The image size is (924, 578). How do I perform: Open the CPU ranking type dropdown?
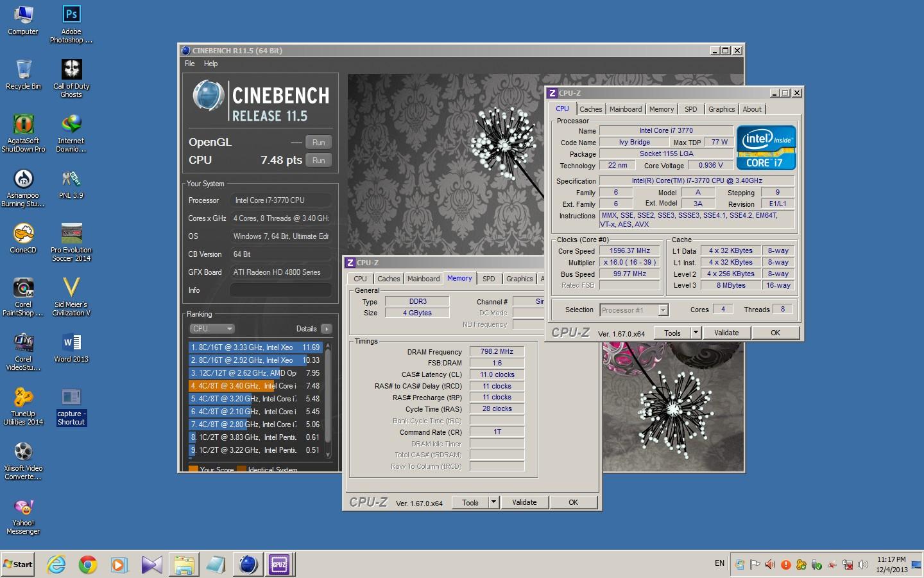click(212, 328)
